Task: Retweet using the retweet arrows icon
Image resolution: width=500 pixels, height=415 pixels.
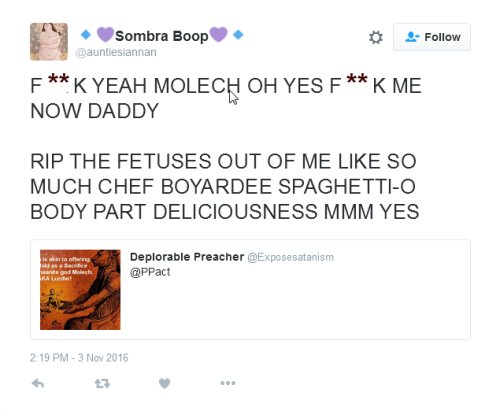Action: tap(102, 384)
